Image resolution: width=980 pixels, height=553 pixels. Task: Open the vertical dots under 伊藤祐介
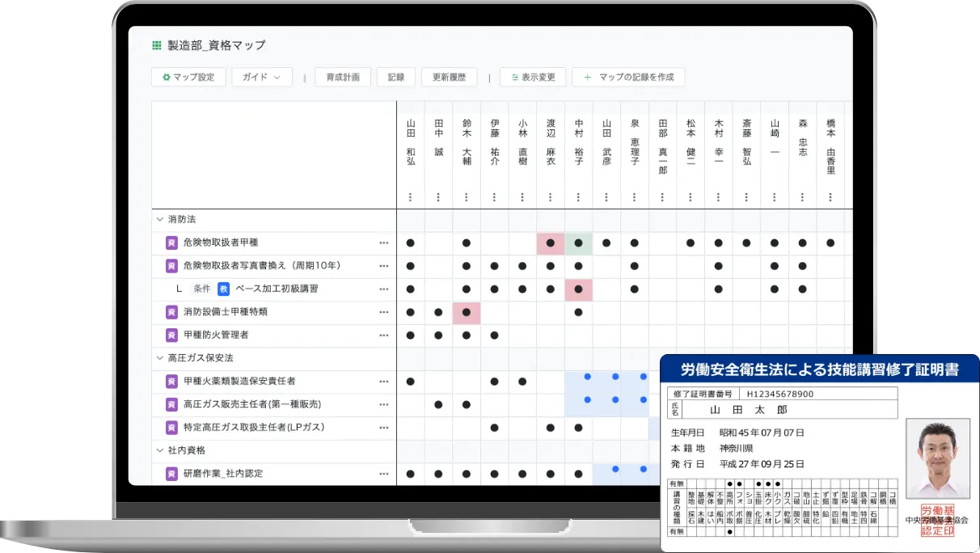495,197
